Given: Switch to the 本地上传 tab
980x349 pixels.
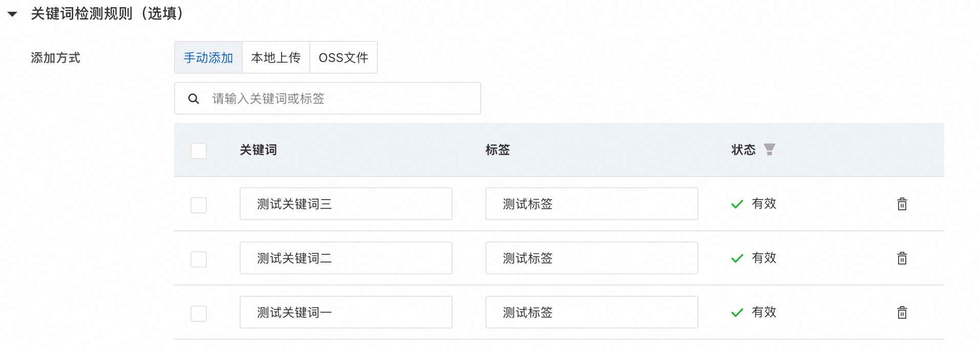Looking at the screenshot, I should [275, 58].
